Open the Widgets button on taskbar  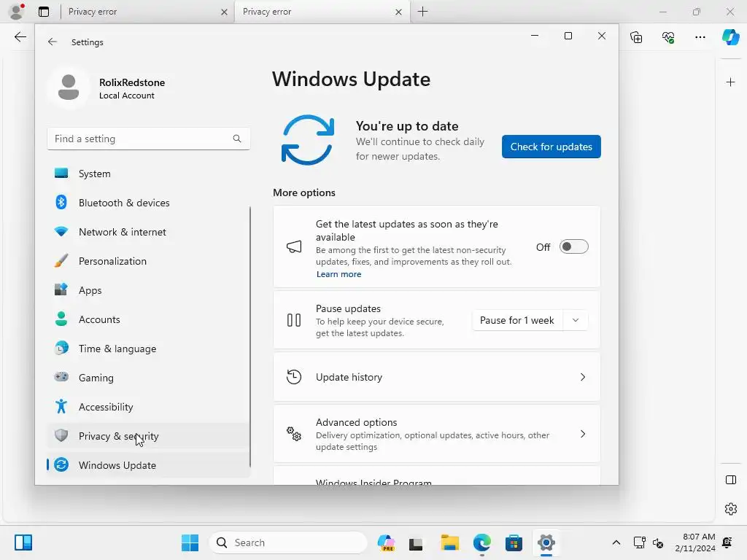[x=23, y=542]
